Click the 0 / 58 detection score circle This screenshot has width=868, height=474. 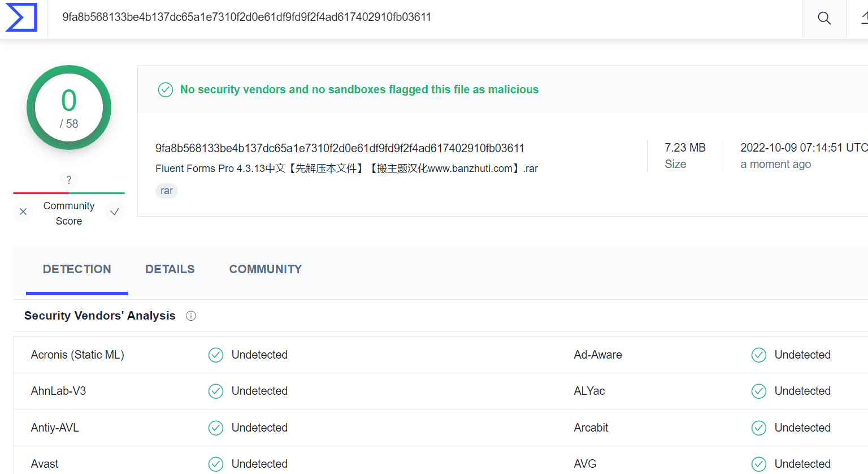pyautogui.click(x=69, y=107)
